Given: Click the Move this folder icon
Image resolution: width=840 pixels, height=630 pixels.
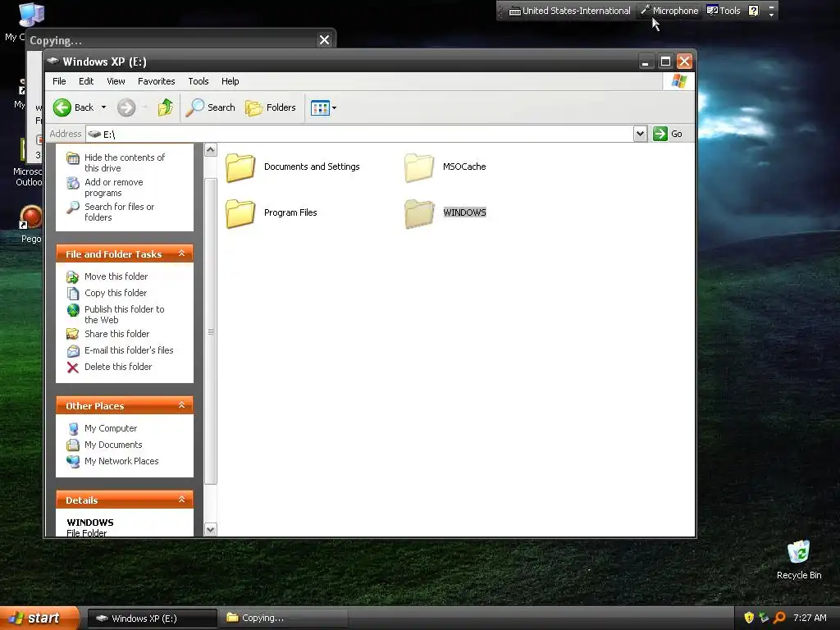Looking at the screenshot, I should pyautogui.click(x=73, y=277).
